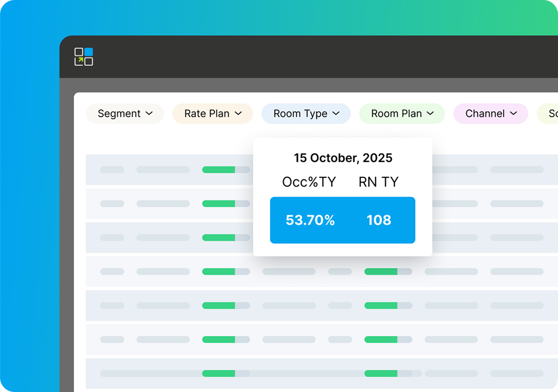
Task: Select the cut-off filter pill after Channel
Action: tap(548, 113)
